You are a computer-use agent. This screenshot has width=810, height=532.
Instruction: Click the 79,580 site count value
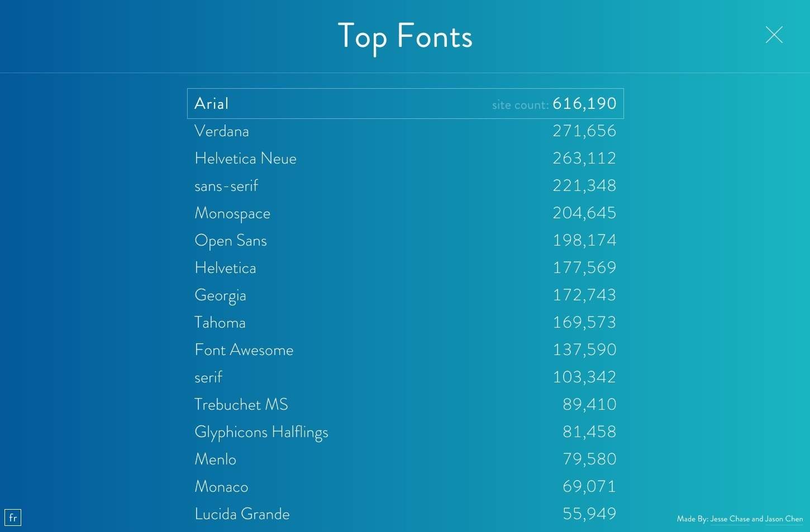(589, 459)
